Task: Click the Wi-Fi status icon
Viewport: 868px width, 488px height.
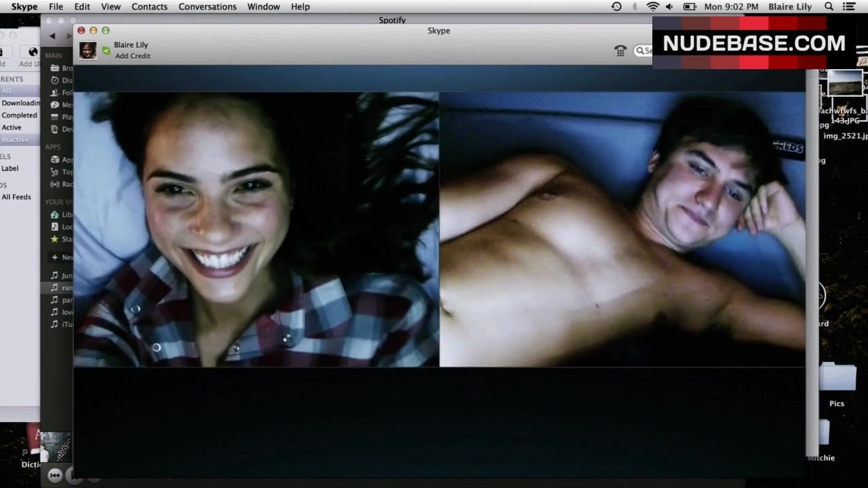Action: (653, 7)
